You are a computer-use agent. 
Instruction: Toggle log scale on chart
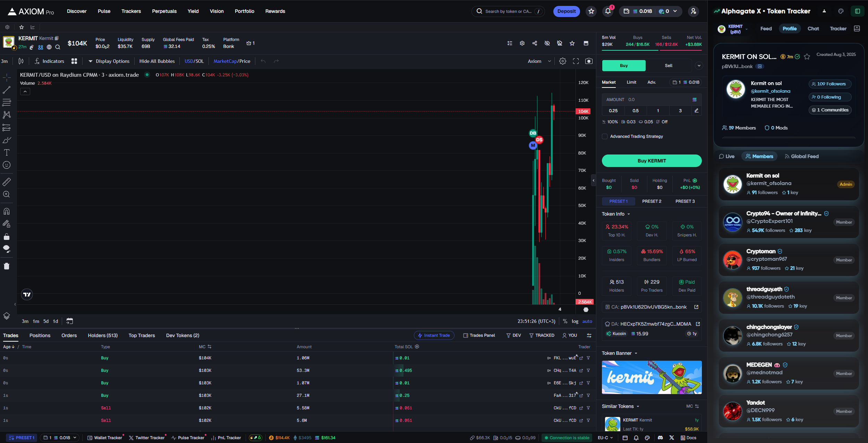575,321
